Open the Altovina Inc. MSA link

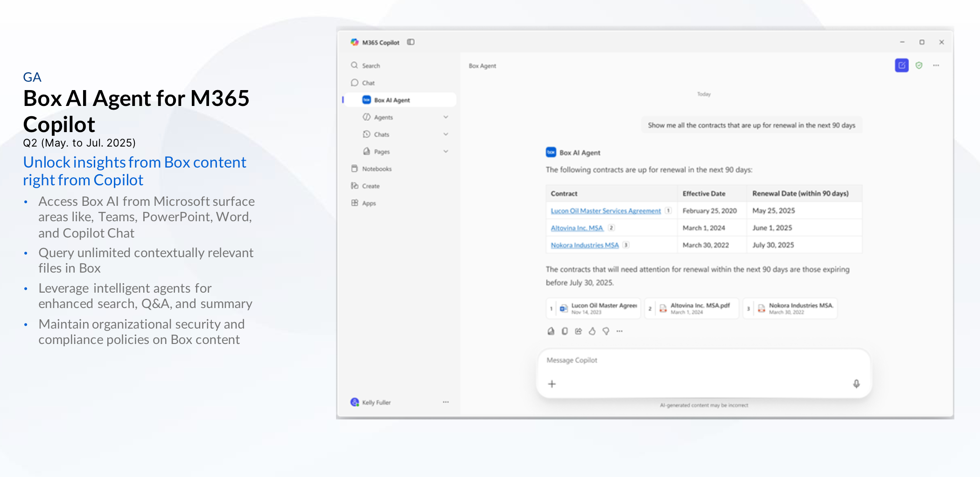coord(577,228)
